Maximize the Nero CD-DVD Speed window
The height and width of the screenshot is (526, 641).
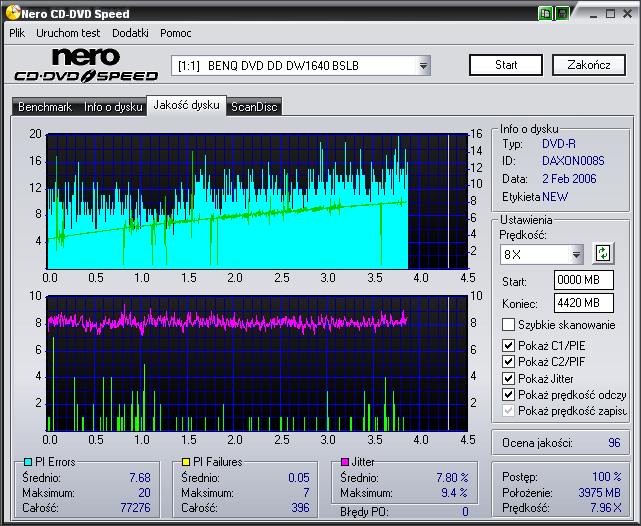point(610,14)
